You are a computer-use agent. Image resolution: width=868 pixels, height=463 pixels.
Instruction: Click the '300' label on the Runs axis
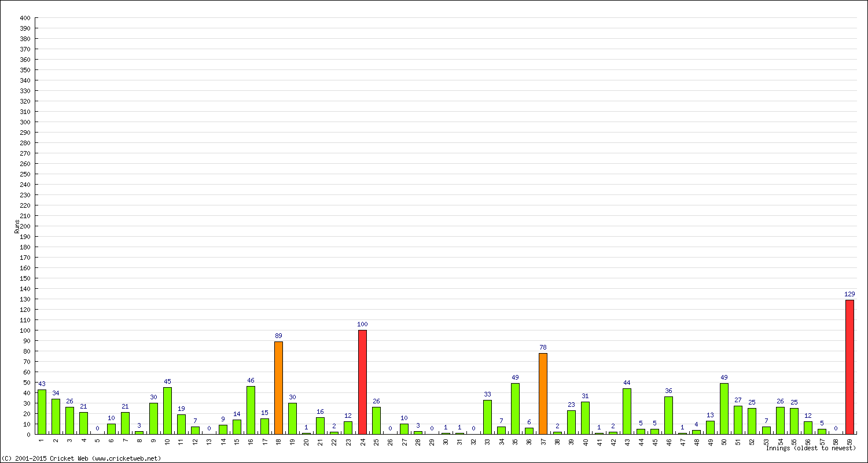pos(24,122)
